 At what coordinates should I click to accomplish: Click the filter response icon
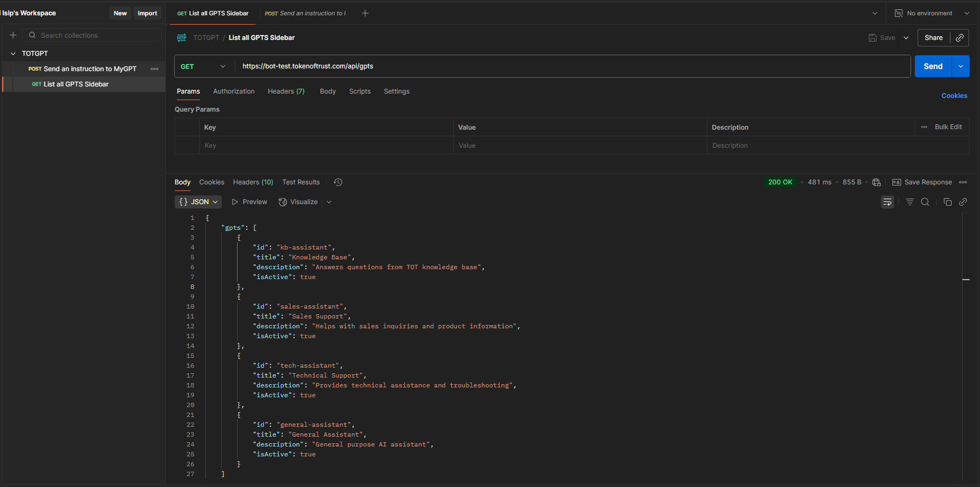[909, 202]
